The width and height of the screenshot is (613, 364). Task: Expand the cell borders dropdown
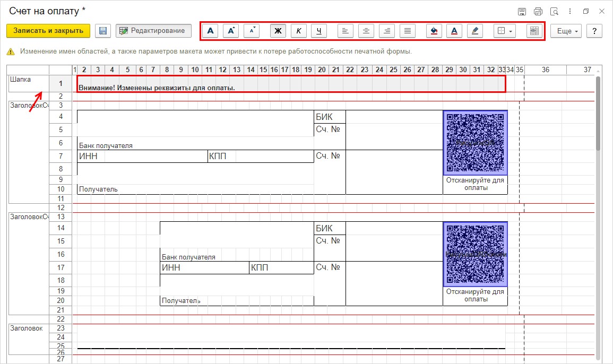[x=505, y=31]
